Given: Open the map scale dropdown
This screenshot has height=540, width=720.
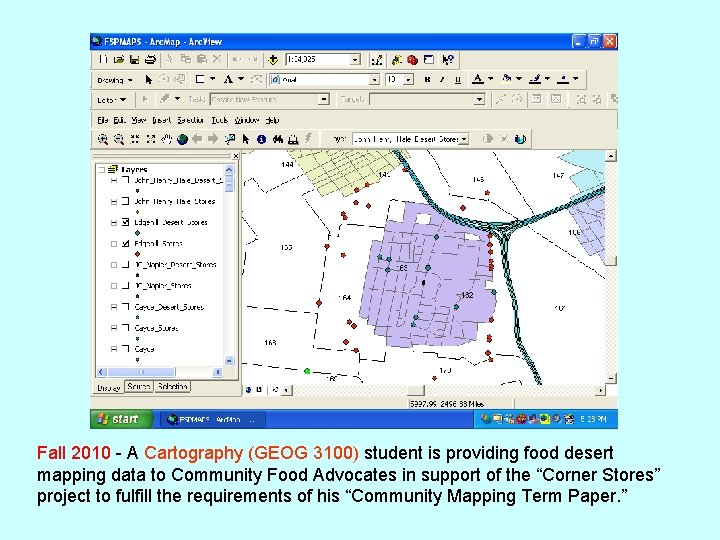Looking at the screenshot, I should click(355, 60).
